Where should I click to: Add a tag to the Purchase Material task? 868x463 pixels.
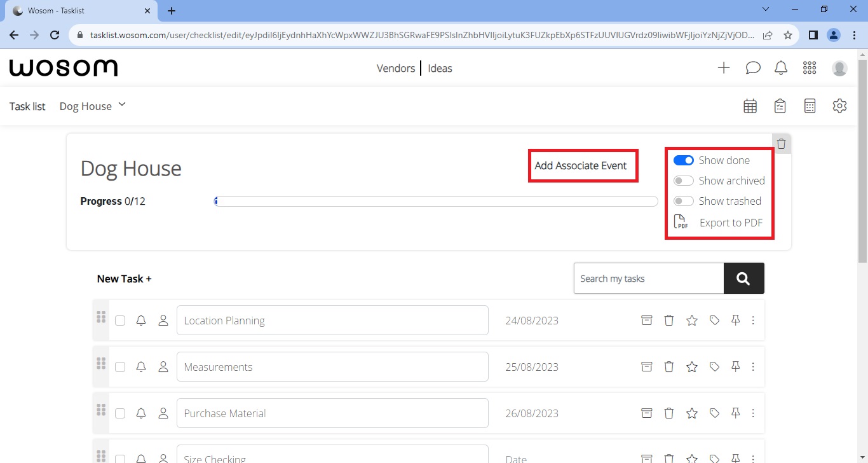pos(714,413)
